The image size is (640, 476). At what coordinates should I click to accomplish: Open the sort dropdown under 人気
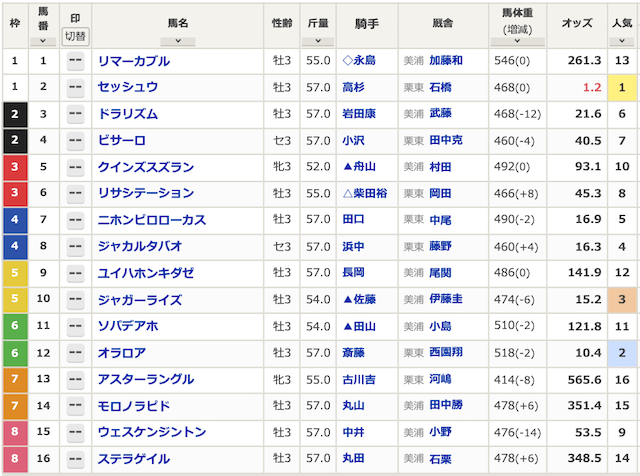pos(622,41)
